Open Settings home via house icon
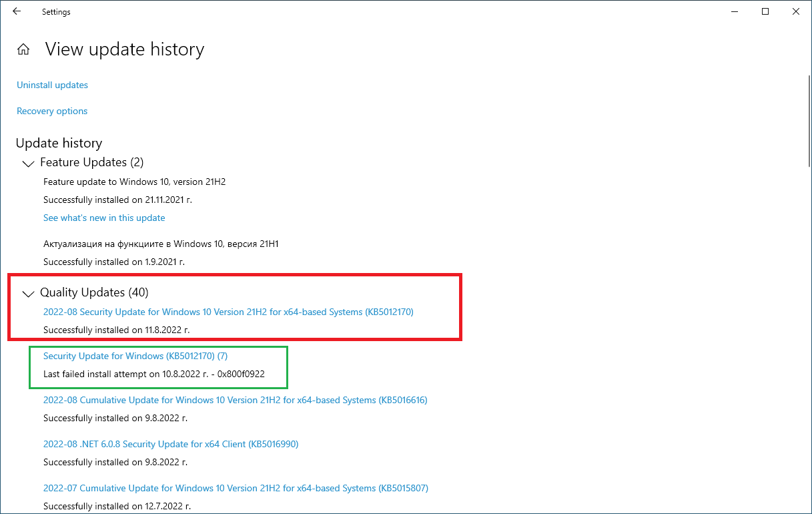 click(x=23, y=49)
